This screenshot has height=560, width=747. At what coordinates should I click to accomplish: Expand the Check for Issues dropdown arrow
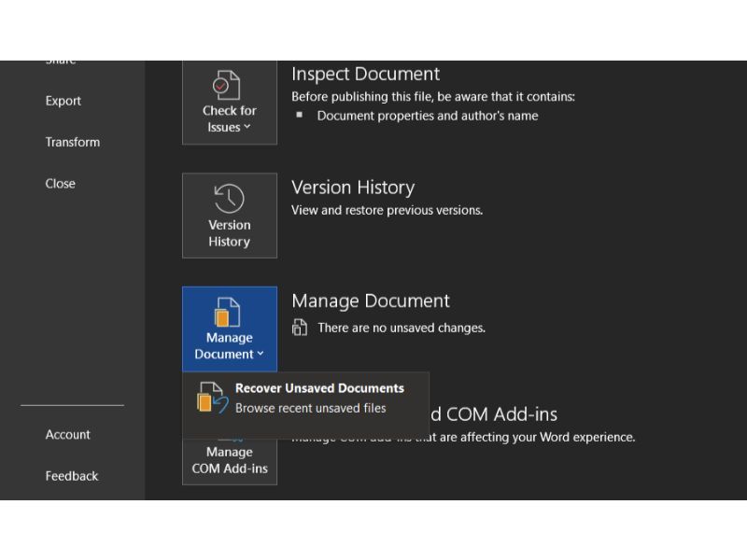pos(247,128)
